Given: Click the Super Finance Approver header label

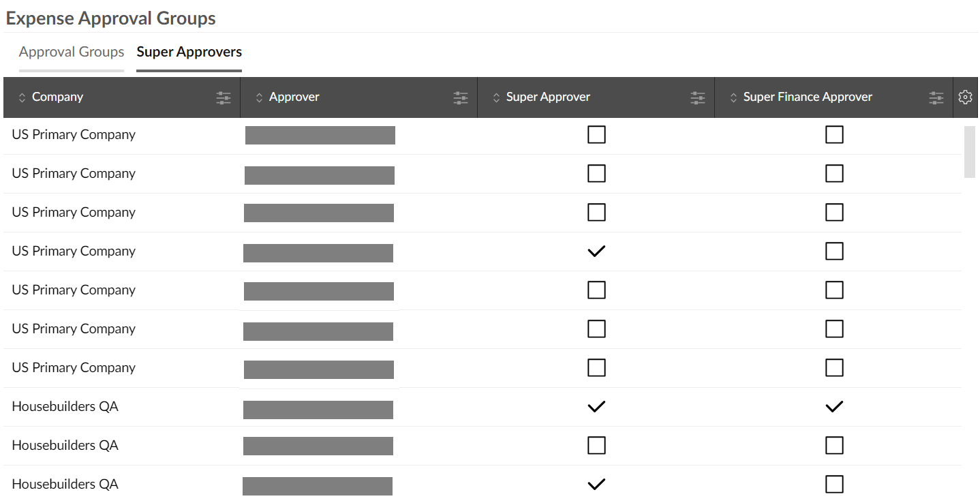Looking at the screenshot, I should click(808, 97).
